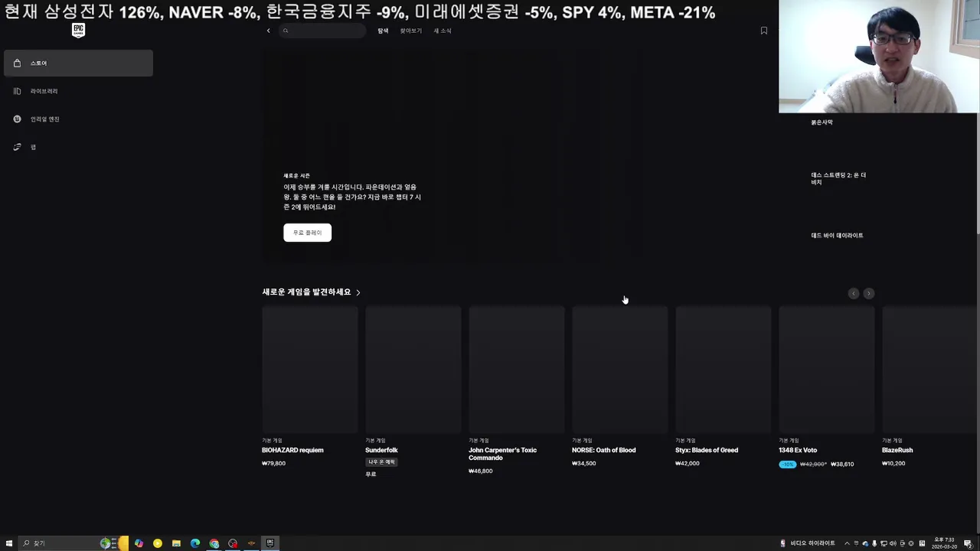The image size is (980, 551).
Task: Click the OneDrive cloud tray icon
Action: click(865, 543)
